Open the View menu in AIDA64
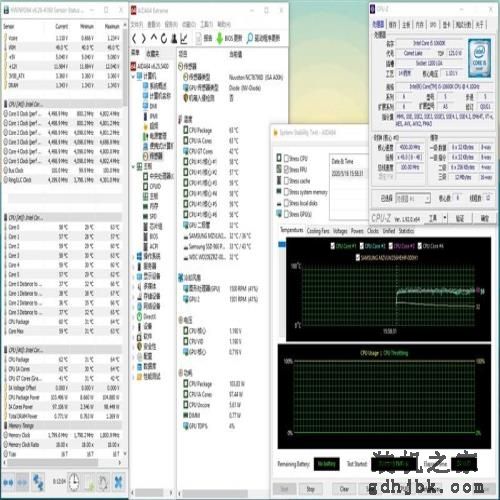 pos(153,24)
